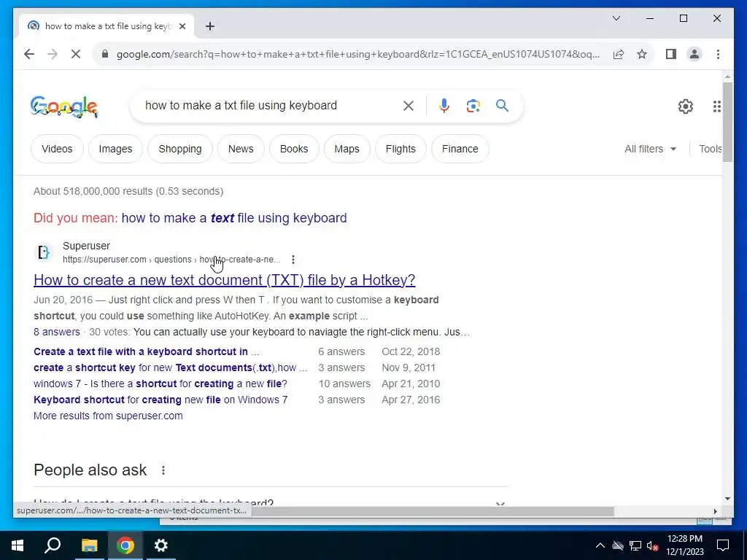Filter results by Images
Viewport: 747px width, 560px height.
click(x=115, y=149)
